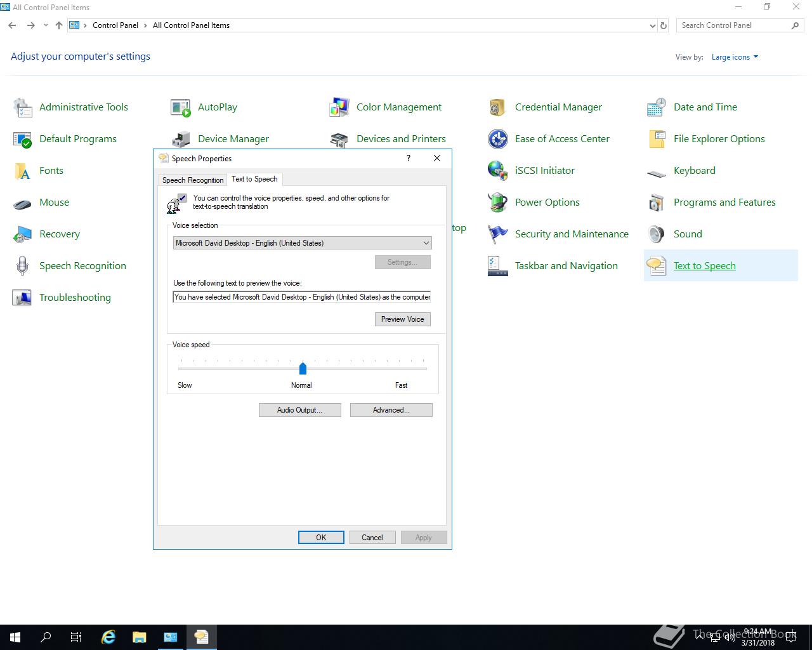
Task: Open the recent locations dropdown arrow
Action: [46, 25]
